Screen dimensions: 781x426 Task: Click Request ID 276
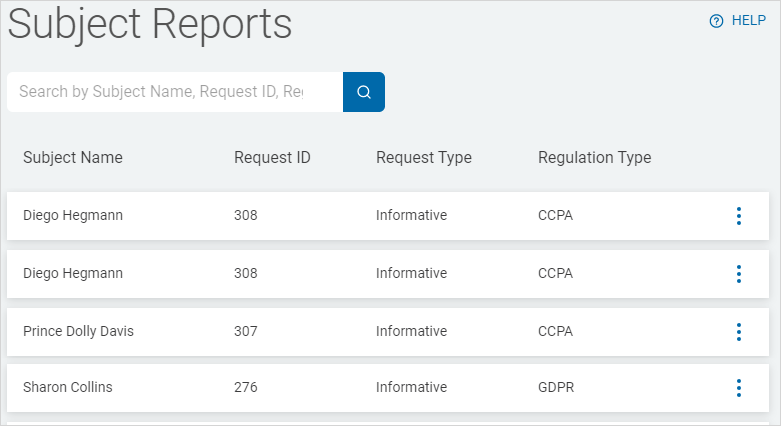pyautogui.click(x=246, y=388)
